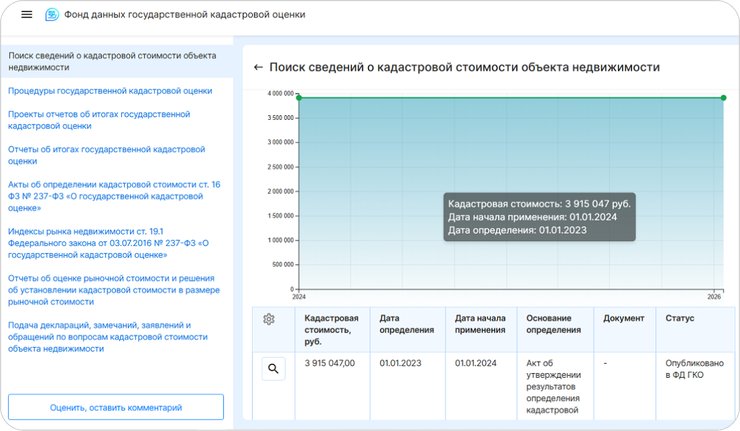Click the magnifier icon in table row
The width and height of the screenshot is (740, 431).
point(274,369)
